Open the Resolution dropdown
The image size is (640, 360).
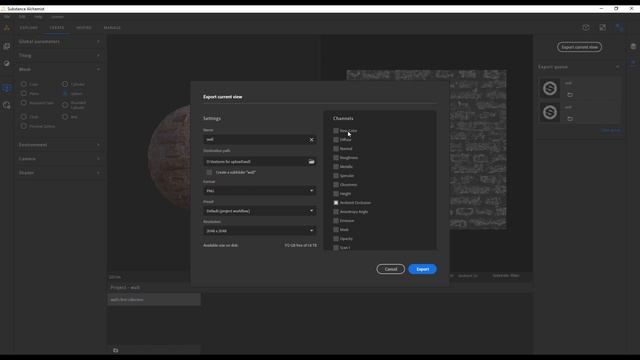point(260,231)
